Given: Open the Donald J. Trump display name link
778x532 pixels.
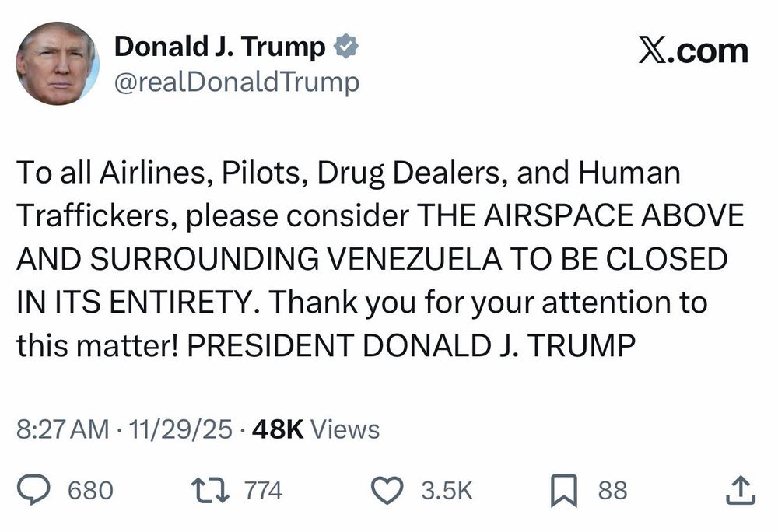Looking at the screenshot, I should tap(220, 47).
